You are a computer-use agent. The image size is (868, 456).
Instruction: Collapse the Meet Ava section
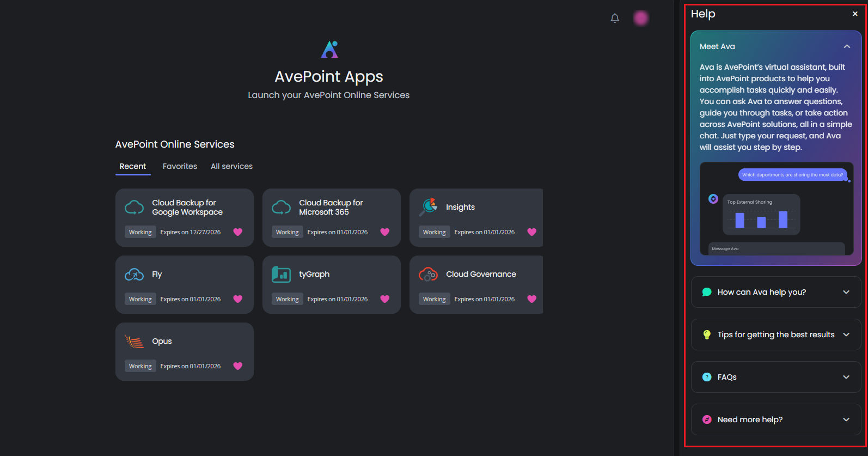846,47
